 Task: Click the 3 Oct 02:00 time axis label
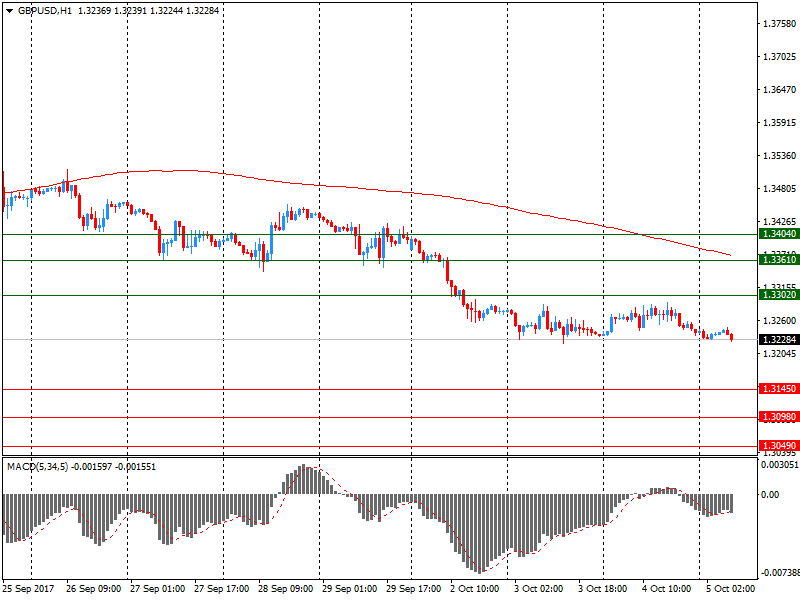(x=539, y=589)
